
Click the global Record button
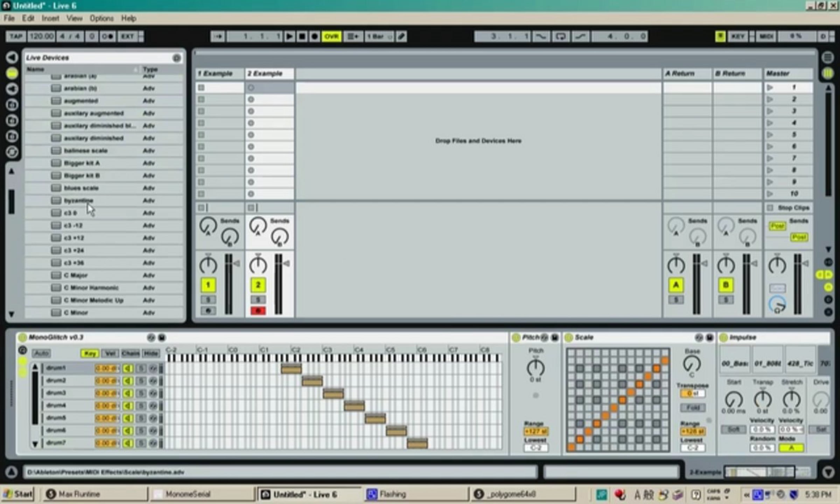pos(314,36)
